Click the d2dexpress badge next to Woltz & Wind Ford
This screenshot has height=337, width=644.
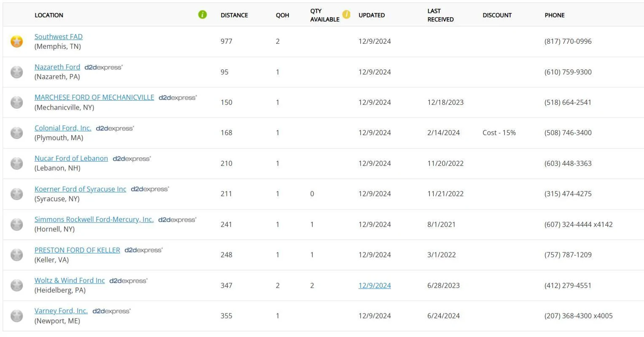(128, 281)
